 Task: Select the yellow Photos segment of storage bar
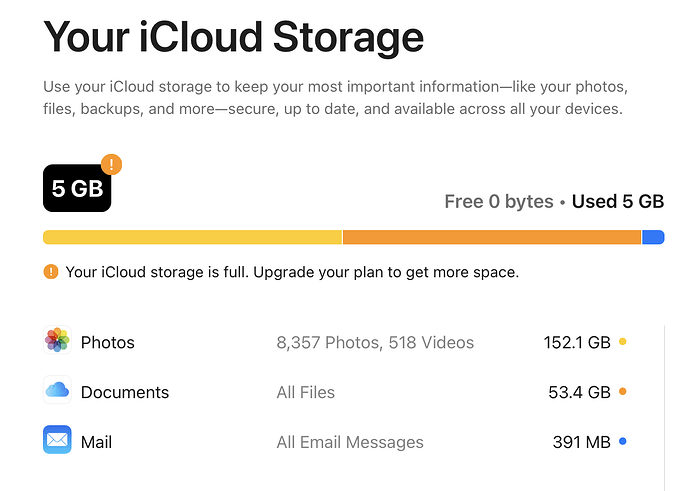(192, 237)
